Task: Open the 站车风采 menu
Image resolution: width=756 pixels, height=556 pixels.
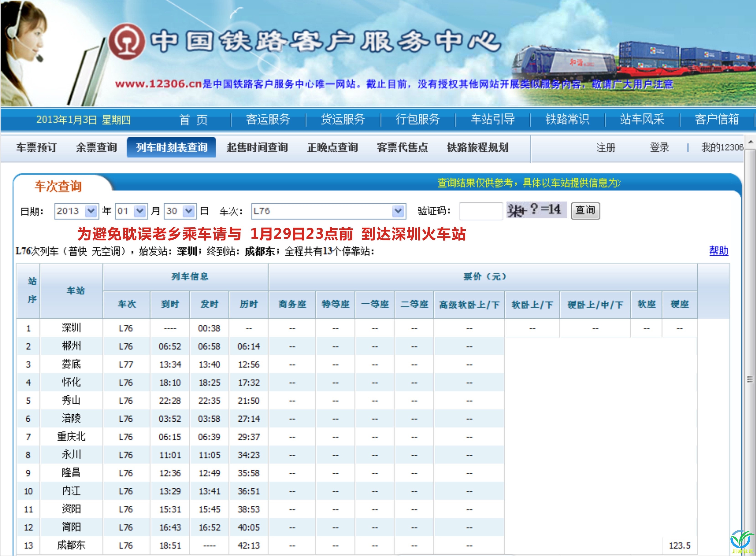Action: (x=642, y=120)
